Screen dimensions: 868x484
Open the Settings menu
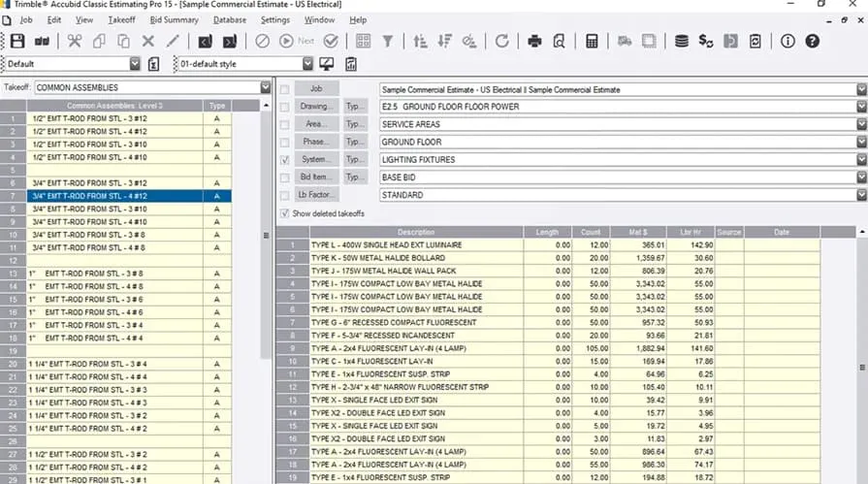pyautogui.click(x=275, y=20)
